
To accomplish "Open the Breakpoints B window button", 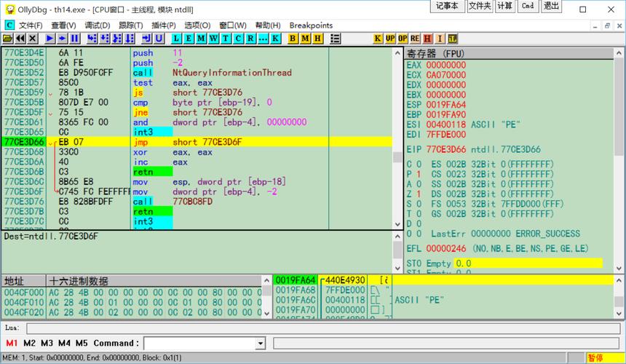I will [x=293, y=38].
